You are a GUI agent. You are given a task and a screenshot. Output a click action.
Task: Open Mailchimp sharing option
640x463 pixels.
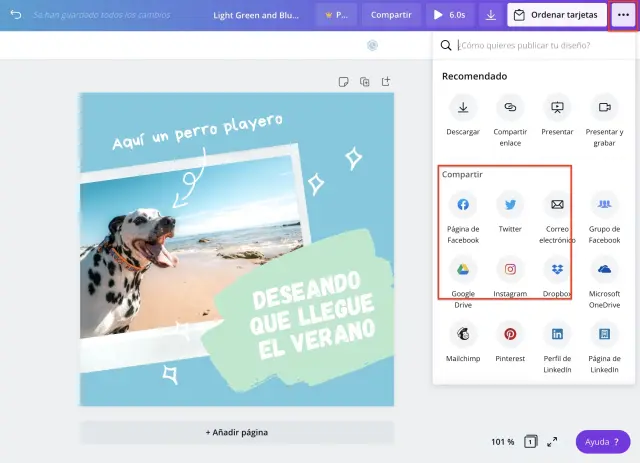pyautogui.click(x=463, y=334)
